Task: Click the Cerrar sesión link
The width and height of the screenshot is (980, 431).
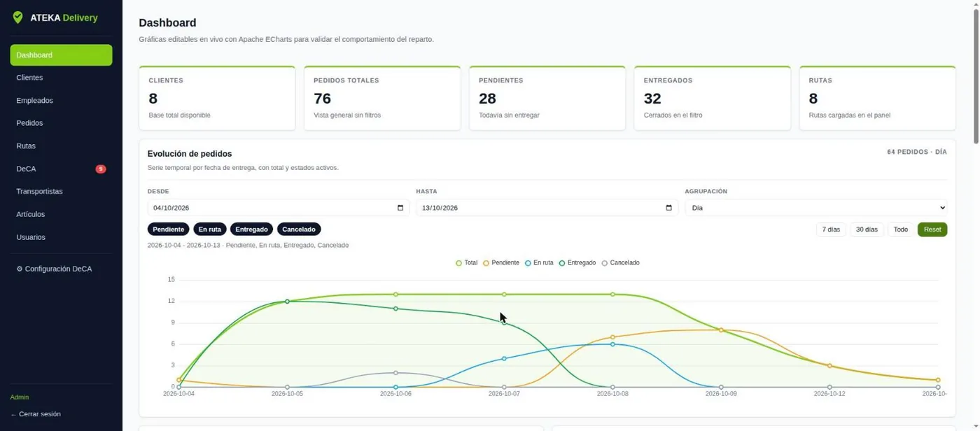Action: (x=36, y=414)
